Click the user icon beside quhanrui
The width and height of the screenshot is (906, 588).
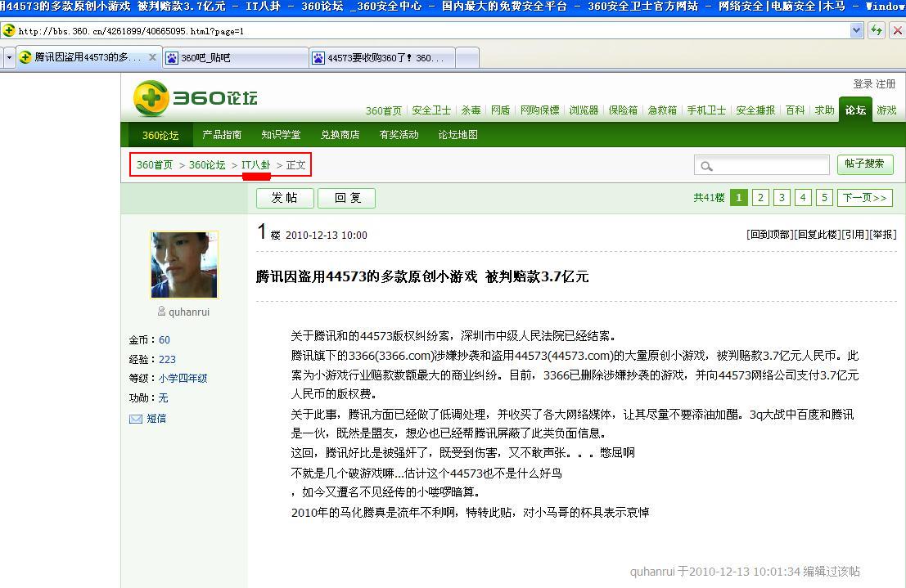[162, 312]
